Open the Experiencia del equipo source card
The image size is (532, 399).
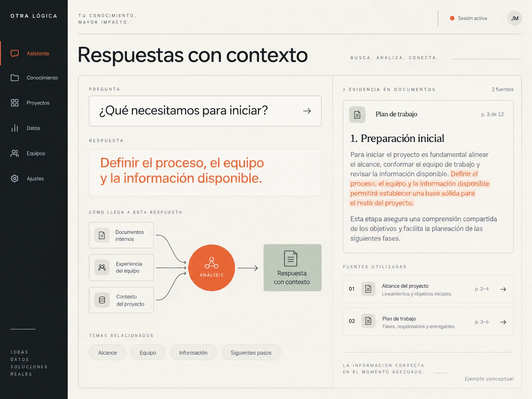point(121,267)
